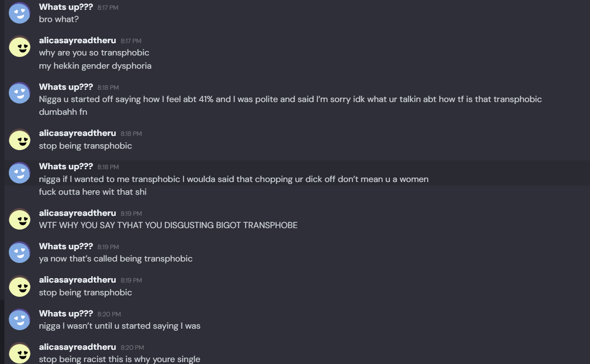This screenshot has height=364, width=590.
Task: Click the "why are you so transphobic" message
Action: tap(94, 52)
